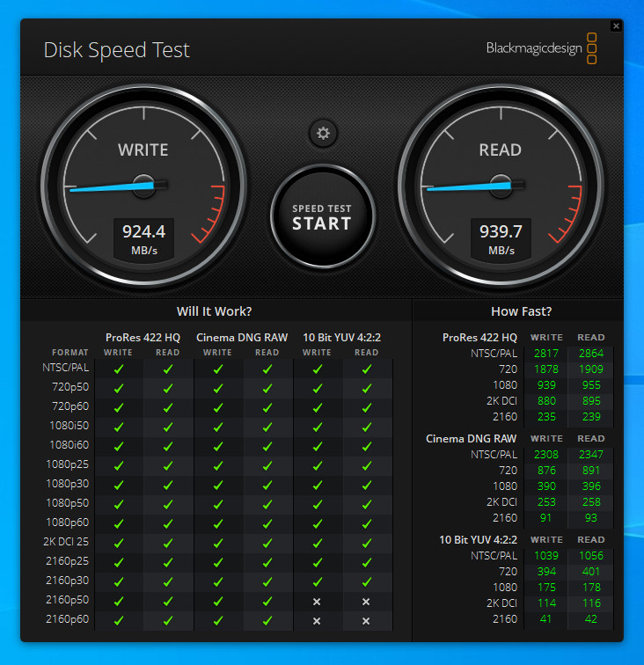Click 10 Bit YUV 2160 write value 41
The image size is (644, 665).
click(546, 619)
